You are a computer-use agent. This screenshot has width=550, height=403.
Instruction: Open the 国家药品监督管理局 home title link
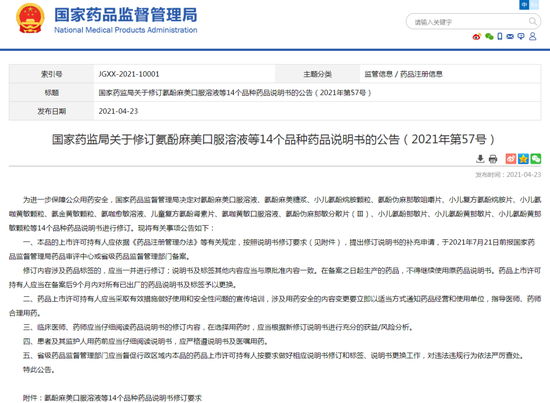click(126, 15)
